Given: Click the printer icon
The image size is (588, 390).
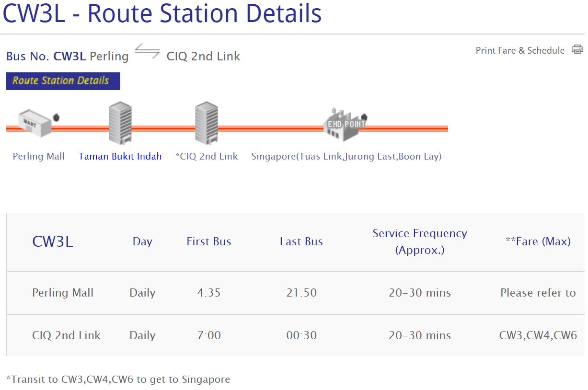Looking at the screenshot, I should click(577, 50).
